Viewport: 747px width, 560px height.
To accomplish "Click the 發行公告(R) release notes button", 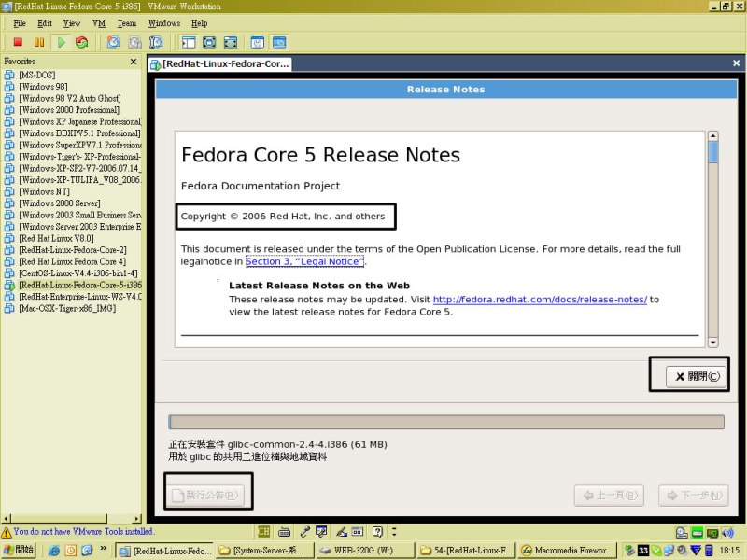I will click(x=204, y=496).
